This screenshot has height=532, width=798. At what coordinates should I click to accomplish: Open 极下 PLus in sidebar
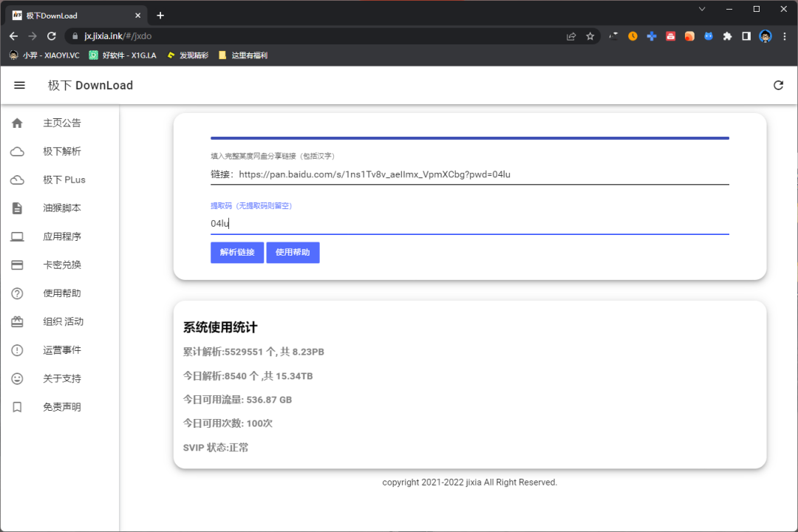(64, 180)
